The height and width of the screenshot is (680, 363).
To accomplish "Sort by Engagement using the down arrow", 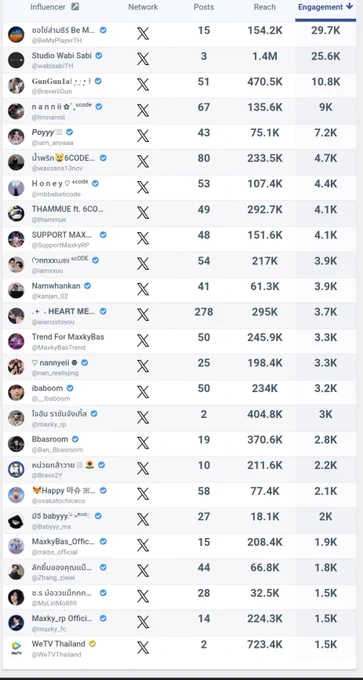I will [x=350, y=7].
